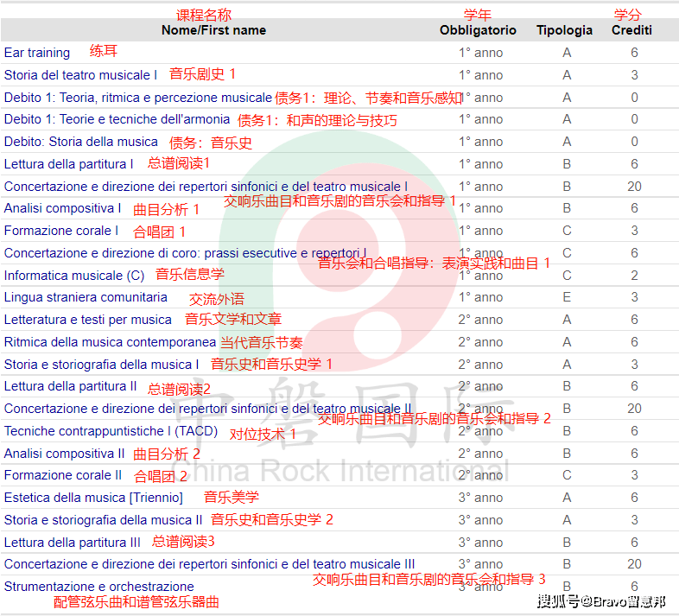Click the Obbligatorio column header

click(x=478, y=30)
